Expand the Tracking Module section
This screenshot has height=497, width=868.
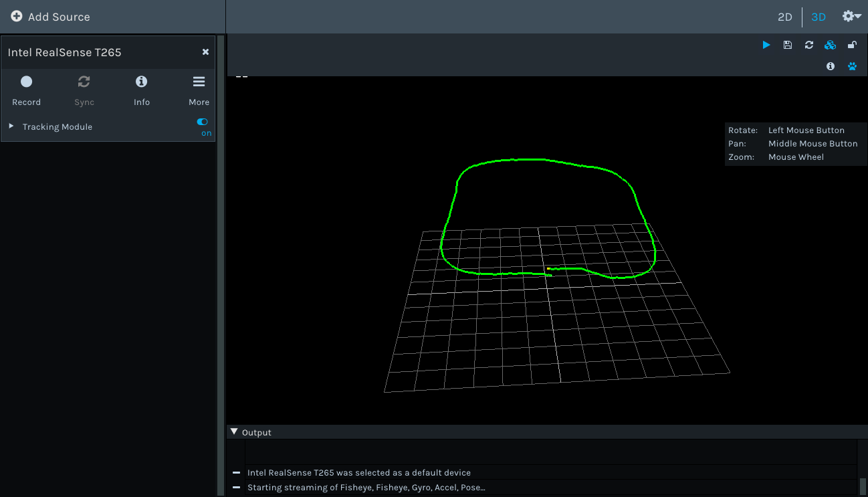[x=11, y=126]
